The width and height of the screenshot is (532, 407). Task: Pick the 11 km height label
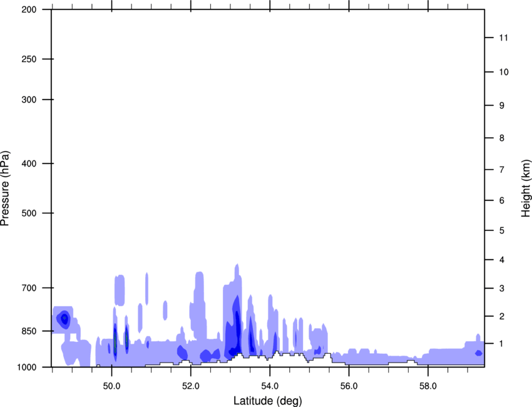click(504, 38)
